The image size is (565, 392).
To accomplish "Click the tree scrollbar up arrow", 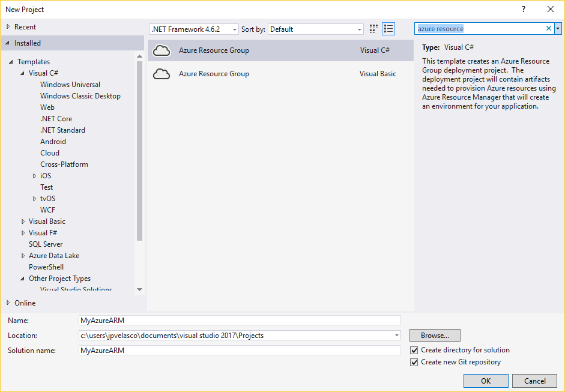I will click(x=139, y=56).
